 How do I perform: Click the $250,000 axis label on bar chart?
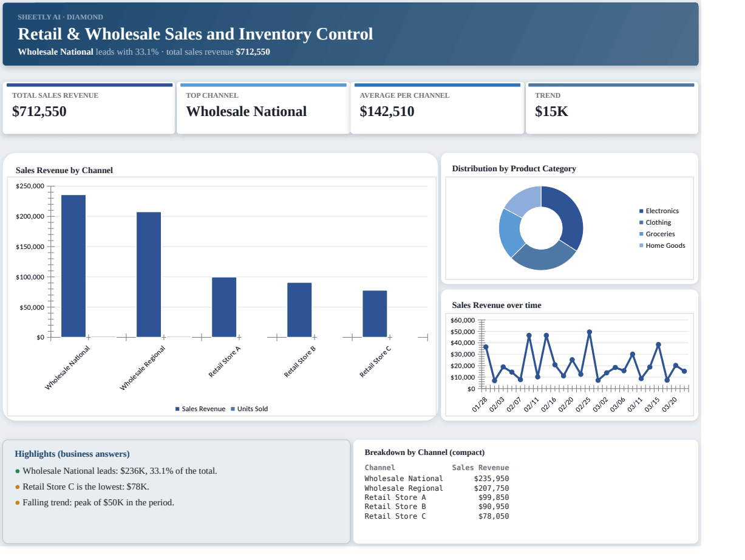(x=30, y=186)
